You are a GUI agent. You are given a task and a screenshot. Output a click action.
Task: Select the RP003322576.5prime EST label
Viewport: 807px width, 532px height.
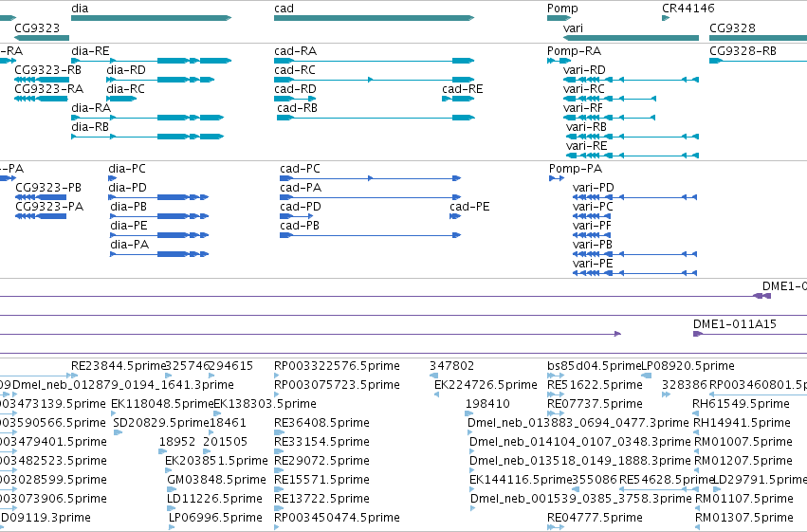[337, 366]
